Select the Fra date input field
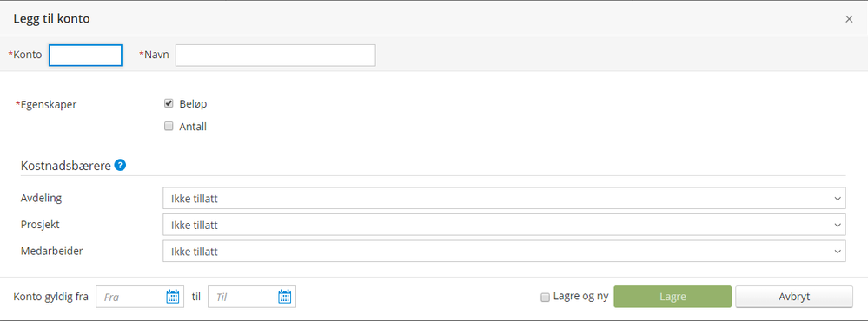The image size is (868, 321). tap(130, 297)
